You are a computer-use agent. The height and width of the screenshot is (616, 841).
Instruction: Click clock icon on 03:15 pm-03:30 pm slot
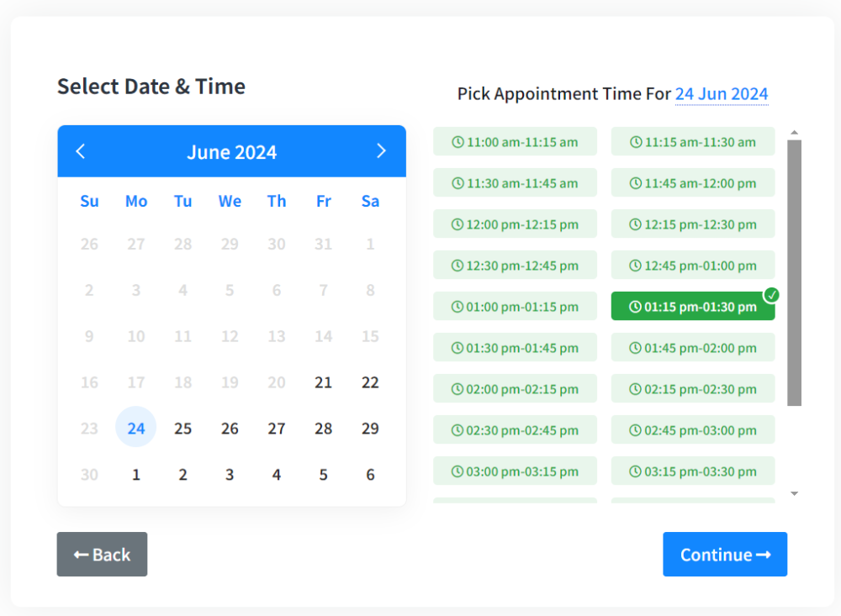(x=636, y=471)
